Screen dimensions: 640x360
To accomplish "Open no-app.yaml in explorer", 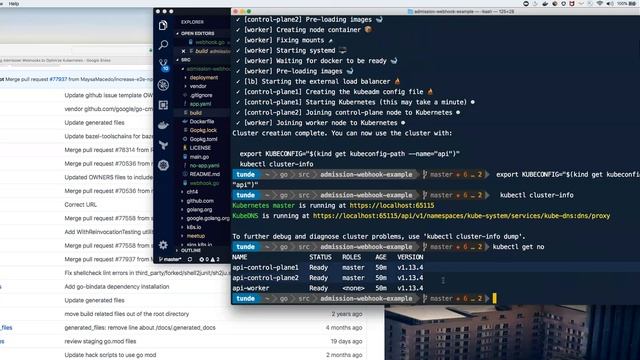I will pyautogui.click(x=204, y=165).
